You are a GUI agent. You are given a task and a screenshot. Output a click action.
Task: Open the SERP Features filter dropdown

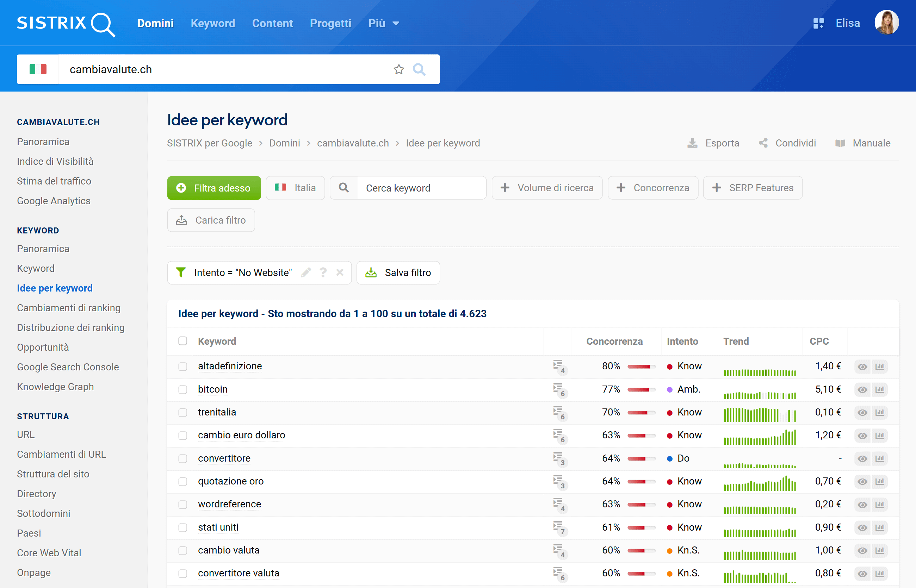[753, 187]
